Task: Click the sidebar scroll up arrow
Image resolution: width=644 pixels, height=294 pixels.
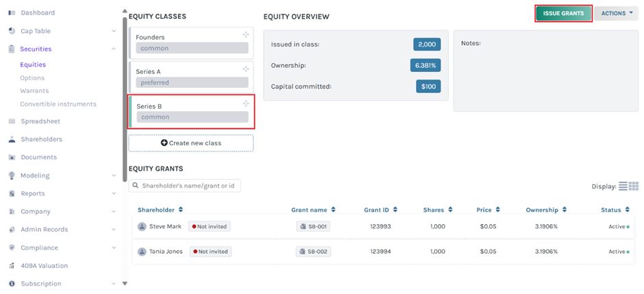Action: coord(125,11)
